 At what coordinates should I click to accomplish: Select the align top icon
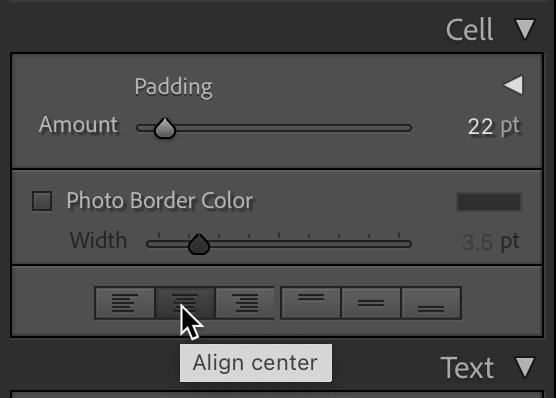(x=311, y=303)
